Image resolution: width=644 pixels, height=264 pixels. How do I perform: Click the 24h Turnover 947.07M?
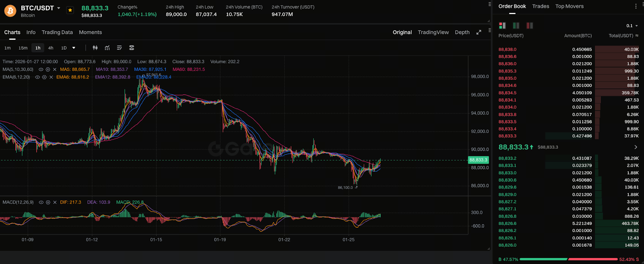point(282,14)
